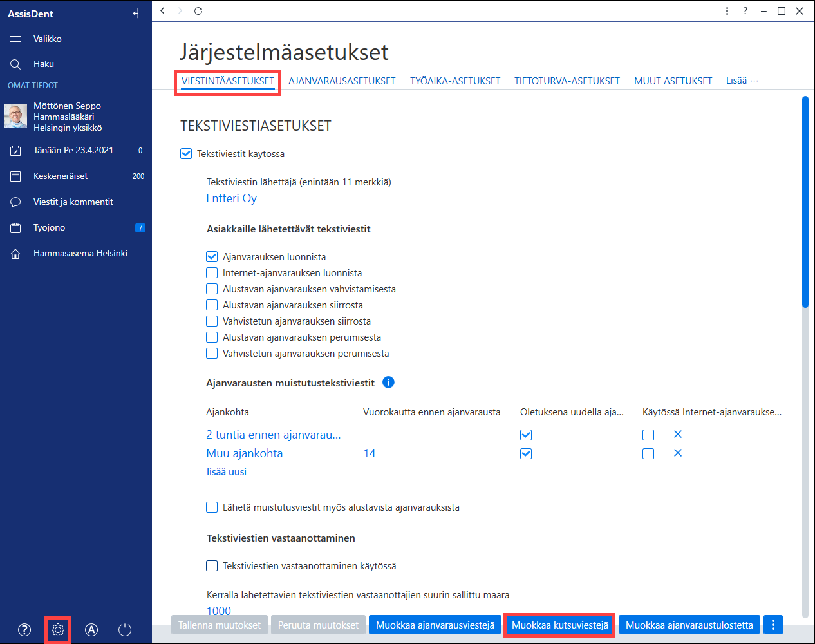815x644 pixels.
Task: Enable Tekstiviestien vastaanottaminen käytössä checkbox
Action: coord(212,565)
